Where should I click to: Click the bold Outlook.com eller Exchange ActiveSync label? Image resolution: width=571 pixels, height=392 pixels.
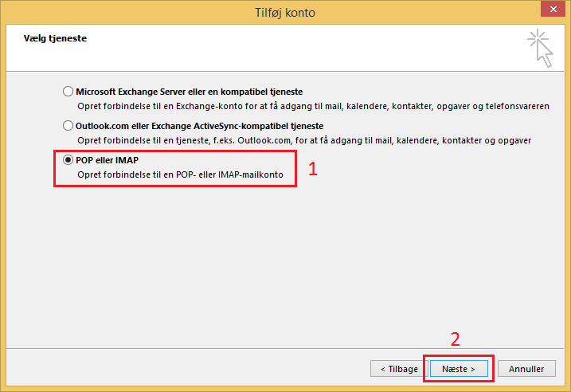coord(199,126)
